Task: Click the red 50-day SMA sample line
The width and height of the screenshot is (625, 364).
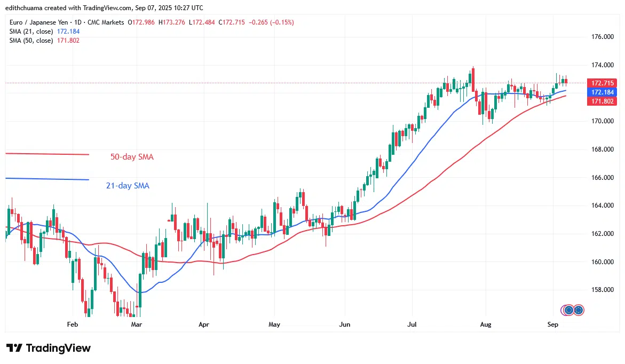Action: 47,154
